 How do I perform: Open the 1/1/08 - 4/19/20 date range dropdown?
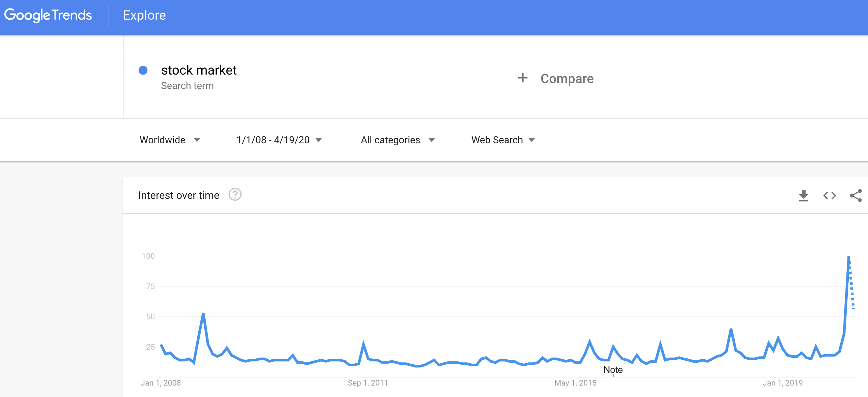pos(279,140)
